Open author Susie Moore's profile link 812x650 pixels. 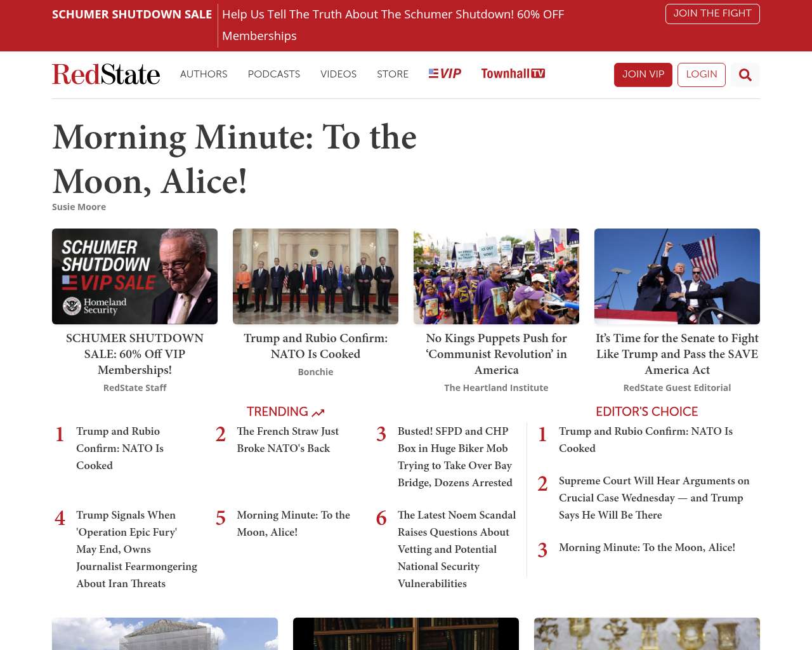tap(79, 207)
